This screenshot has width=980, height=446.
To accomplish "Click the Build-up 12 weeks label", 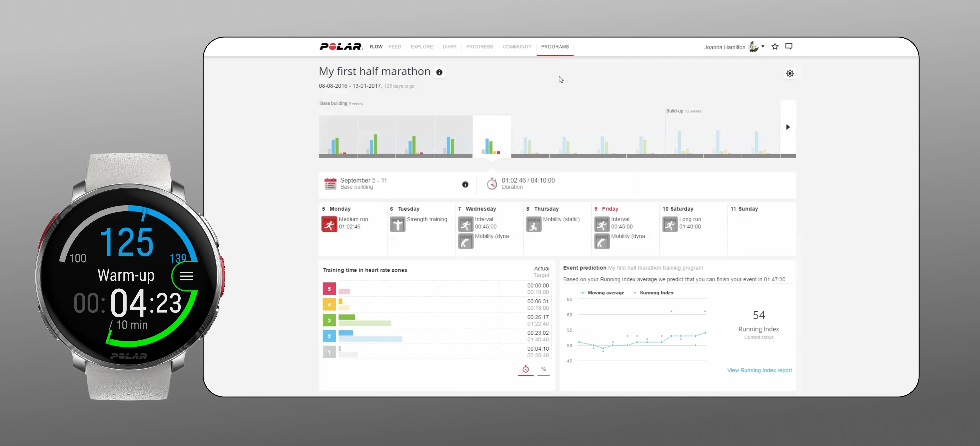I will pos(684,111).
